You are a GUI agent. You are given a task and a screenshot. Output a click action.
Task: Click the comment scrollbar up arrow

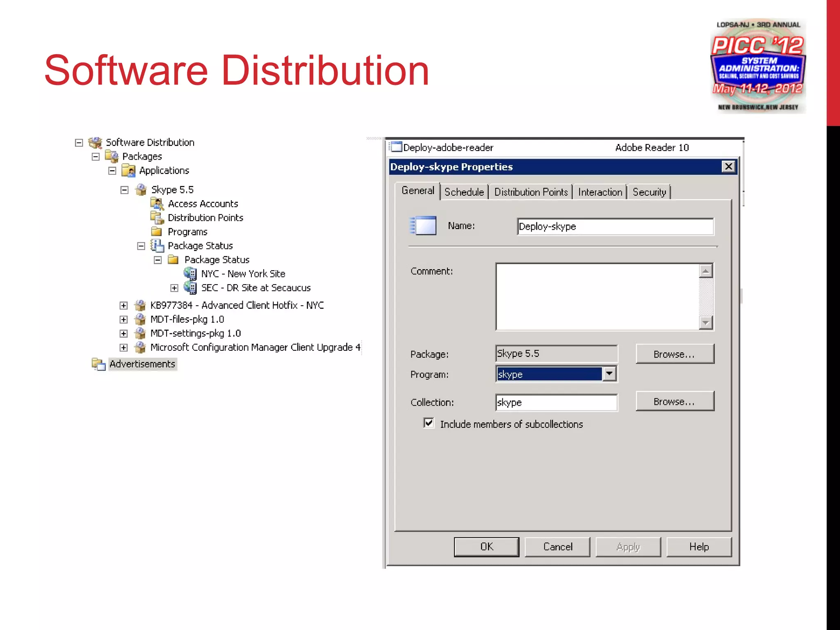coord(705,271)
